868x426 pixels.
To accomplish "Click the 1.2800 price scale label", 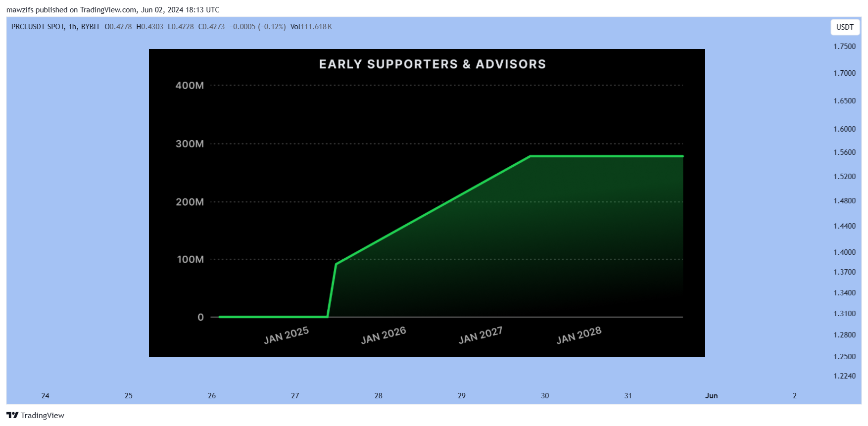I will [x=845, y=335].
